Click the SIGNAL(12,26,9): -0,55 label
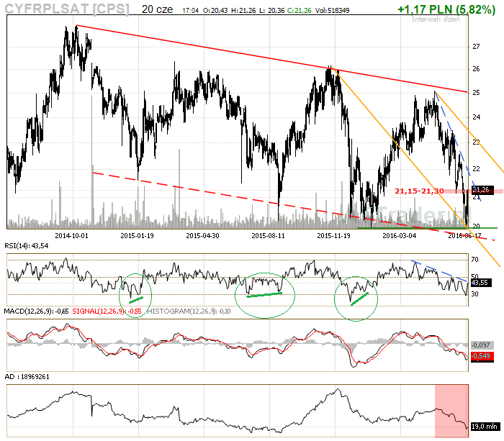 point(107,311)
